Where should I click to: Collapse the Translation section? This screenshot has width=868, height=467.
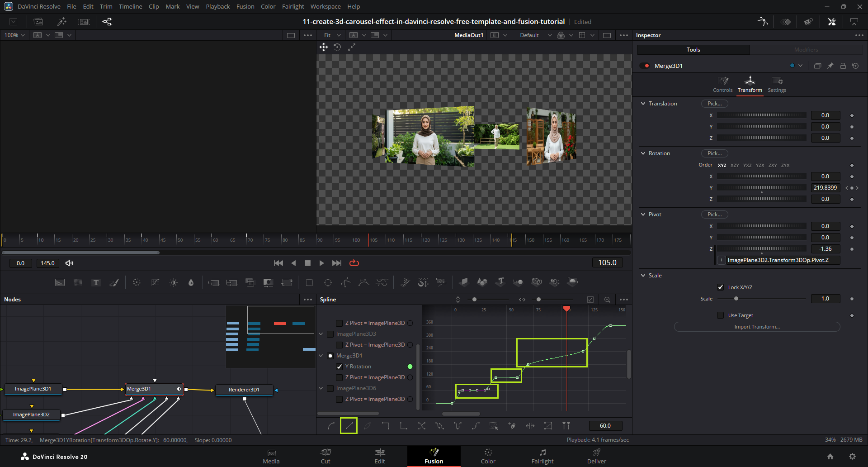point(643,104)
